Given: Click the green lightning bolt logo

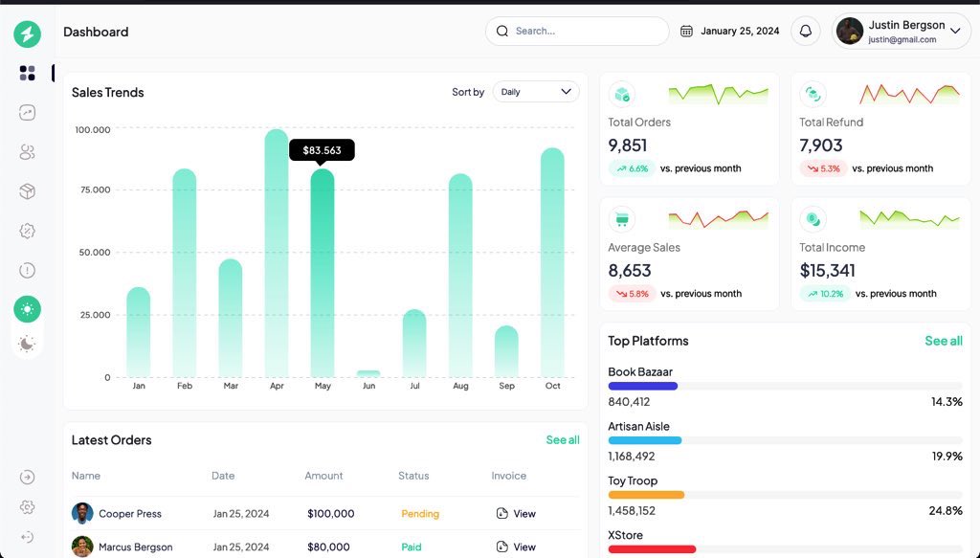Looking at the screenshot, I should [x=27, y=33].
